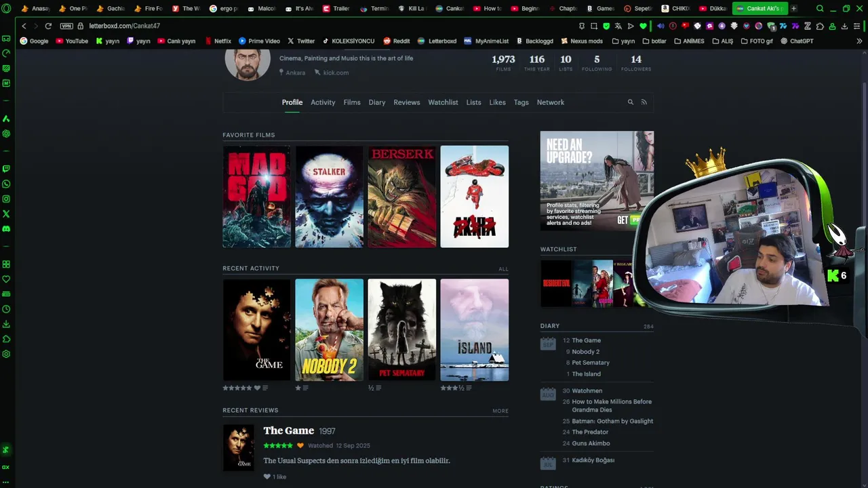Open the Stalker favorite poster
Viewport: 868px width, 488px height.
click(x=329, y=197)
